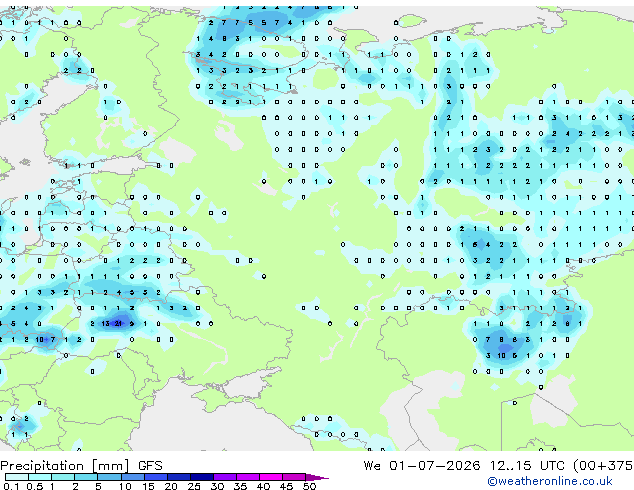Click the '25' legend label
The height and width of the screenshot is (490, 634).
point(194,486)
